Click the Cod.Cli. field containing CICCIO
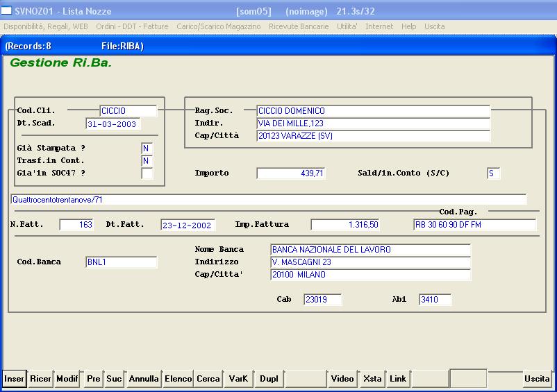This screenshot has height=392, width=557. click(128, 111)
